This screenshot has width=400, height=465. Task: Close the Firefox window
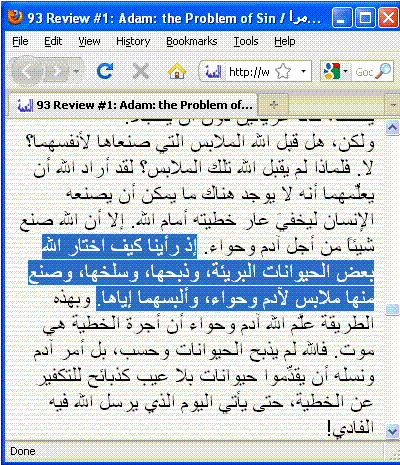[388, 18]
